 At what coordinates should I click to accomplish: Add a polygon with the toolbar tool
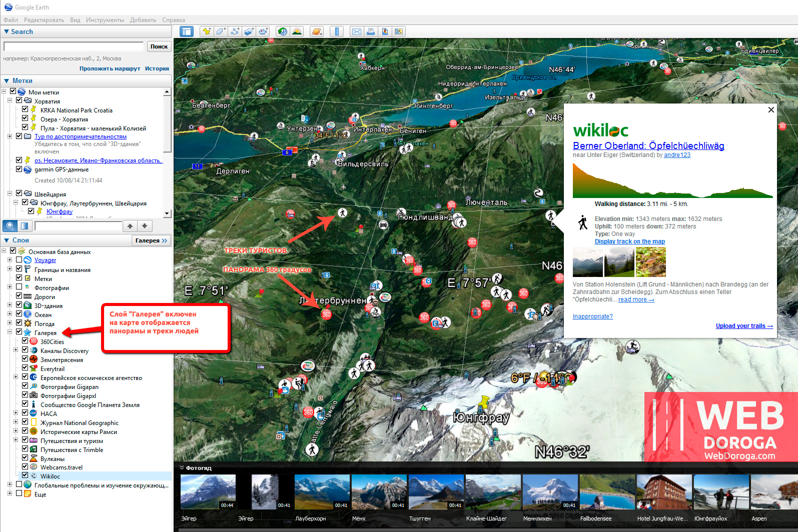tap(221, 31)
